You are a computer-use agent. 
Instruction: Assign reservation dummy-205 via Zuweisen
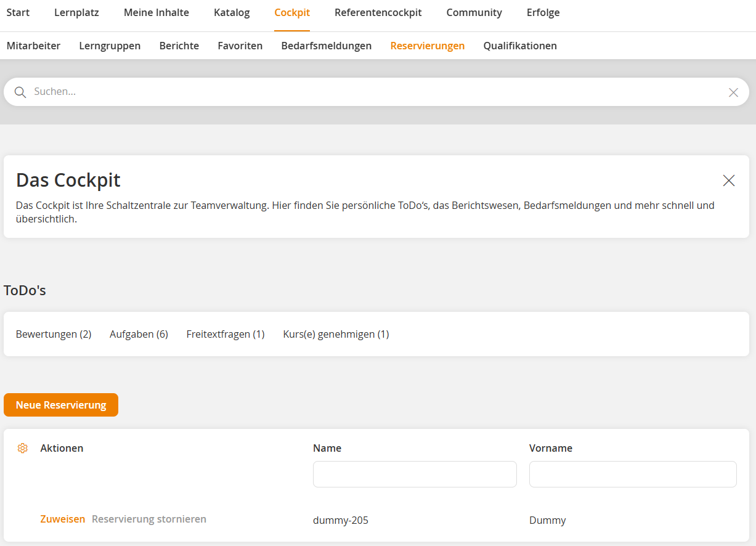click(62, 519)
